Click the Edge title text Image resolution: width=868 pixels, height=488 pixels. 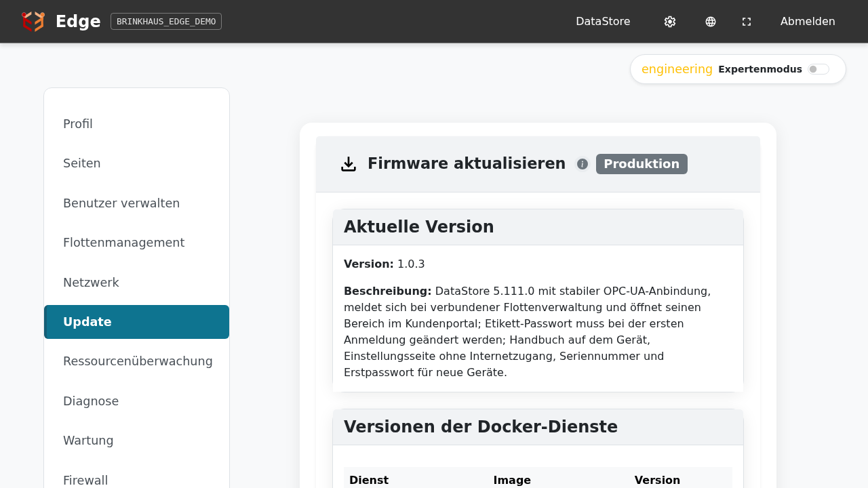[x=78, y=22]
